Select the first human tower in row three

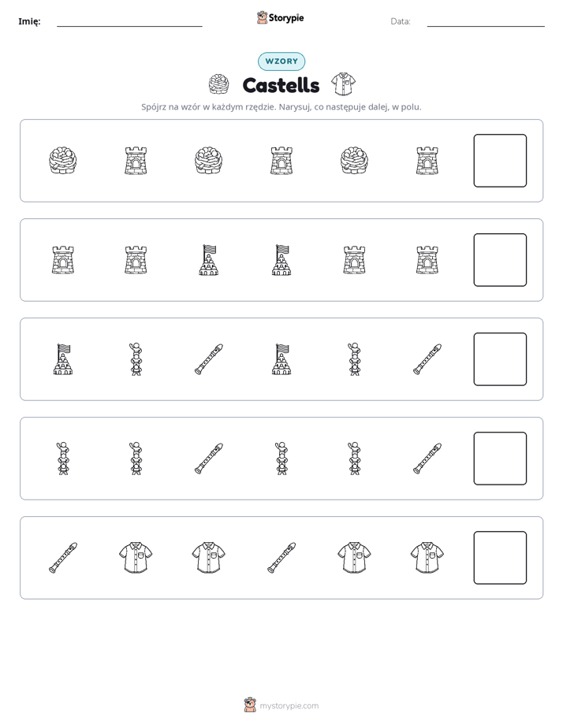(x=136, y=359)
